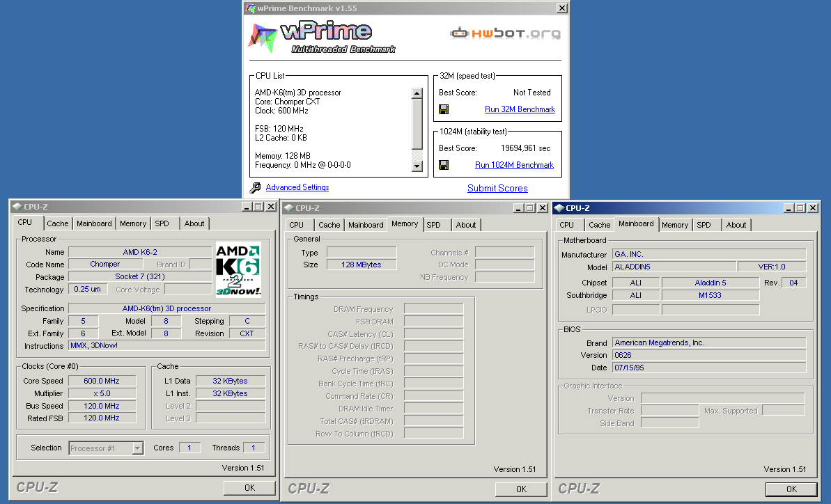Click Submit Scores link

[x=497, y=188]
